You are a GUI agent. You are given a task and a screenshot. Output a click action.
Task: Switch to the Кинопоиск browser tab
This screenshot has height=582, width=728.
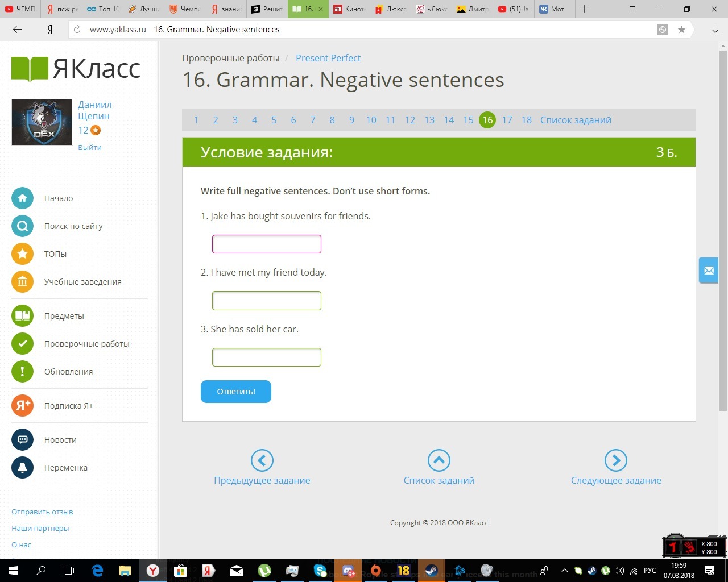[348, 9]
